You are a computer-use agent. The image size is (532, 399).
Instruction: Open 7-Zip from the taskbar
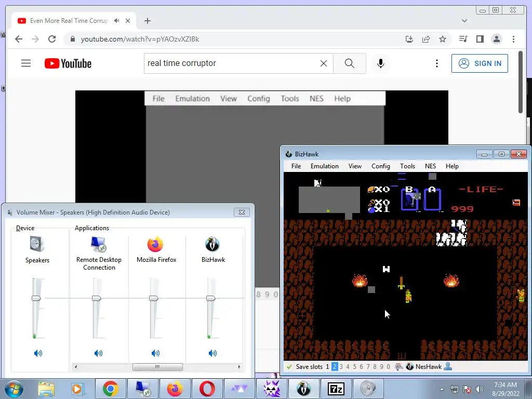[x=336, y=389]
